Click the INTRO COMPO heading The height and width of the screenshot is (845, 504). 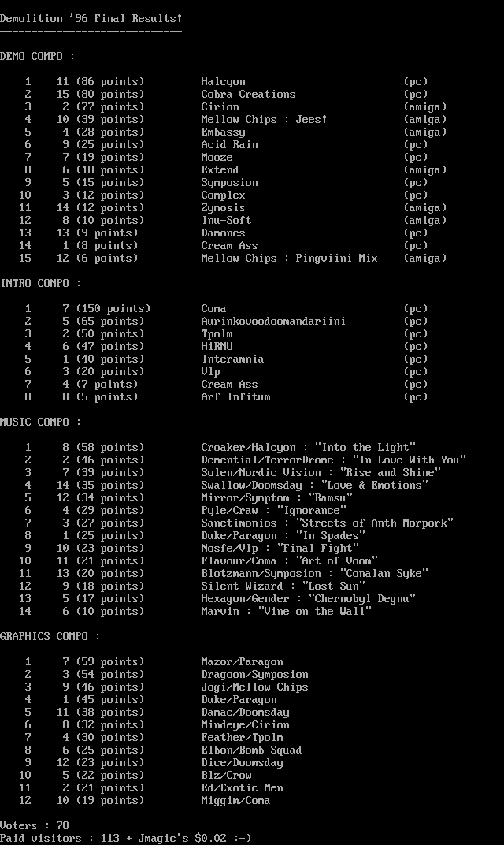40,283
